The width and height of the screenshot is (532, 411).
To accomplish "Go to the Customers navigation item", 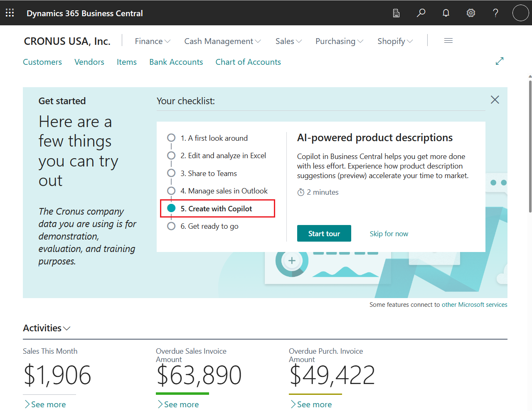I will click(42, 61).
